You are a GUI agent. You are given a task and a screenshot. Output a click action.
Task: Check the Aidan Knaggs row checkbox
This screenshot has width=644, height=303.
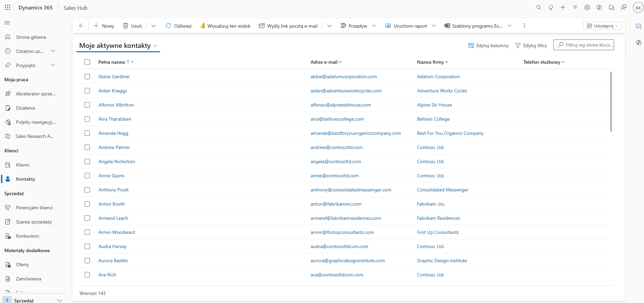pos(87,91)
